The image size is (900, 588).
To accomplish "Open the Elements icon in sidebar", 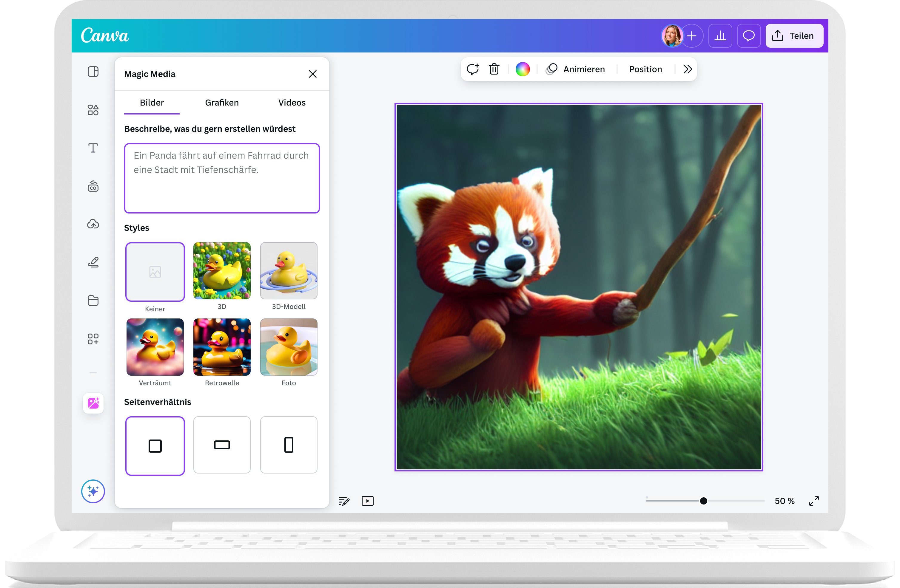I will pos(93,110).
